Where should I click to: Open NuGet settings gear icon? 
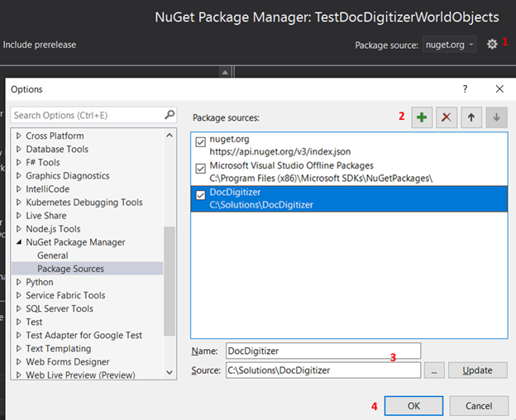(492, 44)
